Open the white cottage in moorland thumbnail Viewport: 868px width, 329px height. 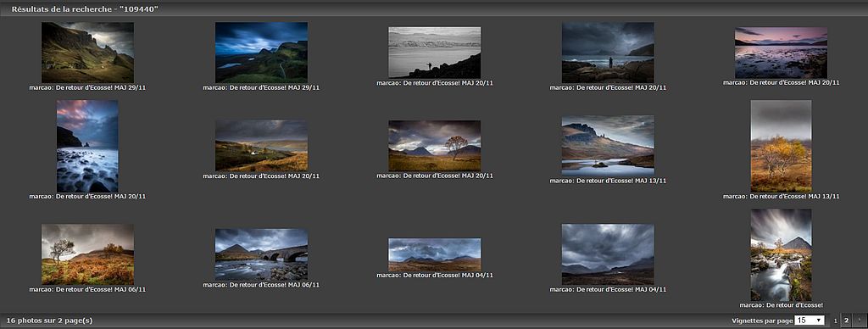coord(261,146)
